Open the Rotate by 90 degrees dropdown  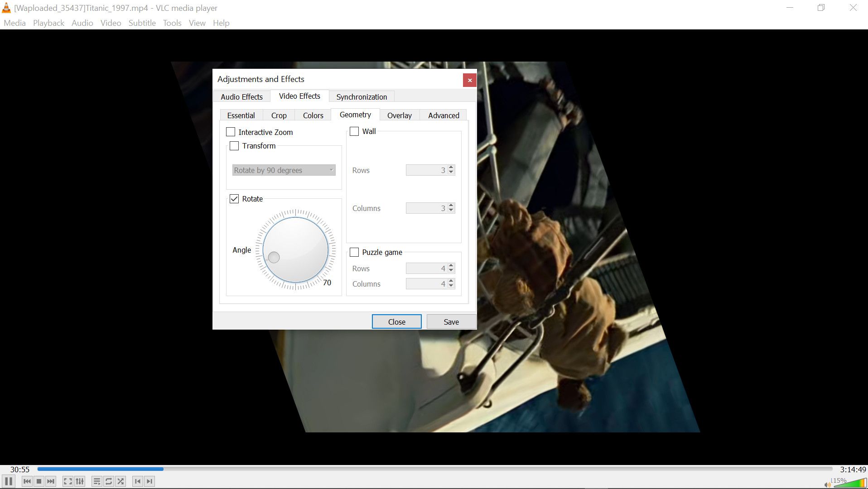(x=284, y=170)
